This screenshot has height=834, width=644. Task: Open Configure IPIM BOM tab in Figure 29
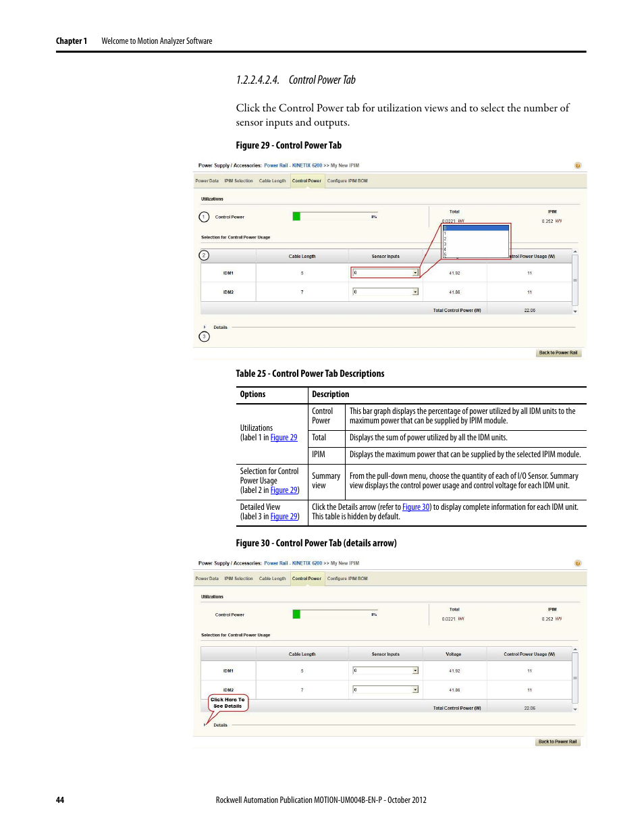pos(348,181)
